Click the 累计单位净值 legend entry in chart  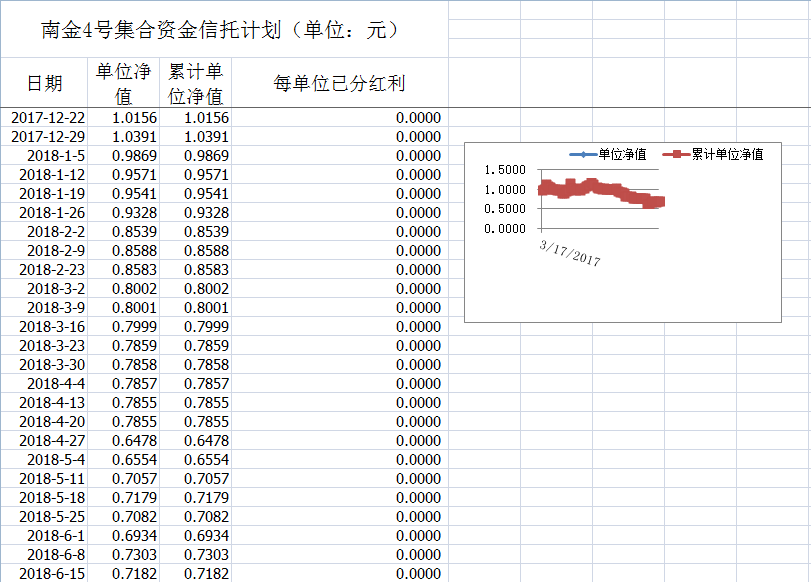point(717,154)
